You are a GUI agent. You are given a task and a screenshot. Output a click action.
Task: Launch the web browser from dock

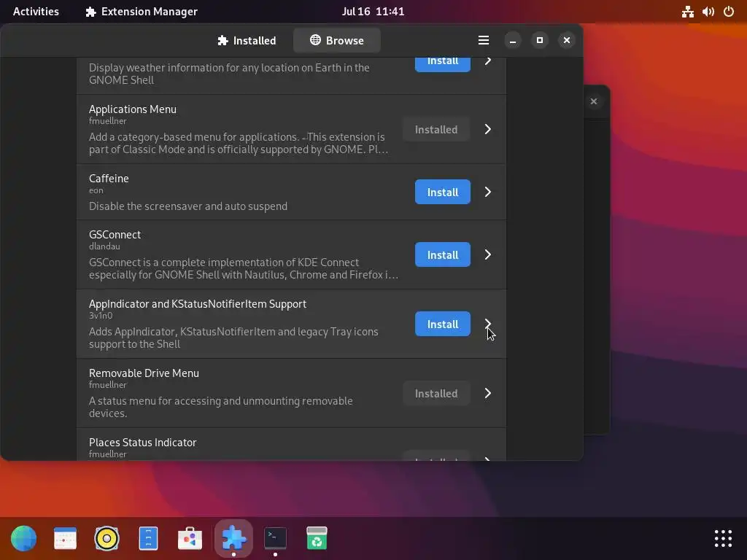click(24, 539)
